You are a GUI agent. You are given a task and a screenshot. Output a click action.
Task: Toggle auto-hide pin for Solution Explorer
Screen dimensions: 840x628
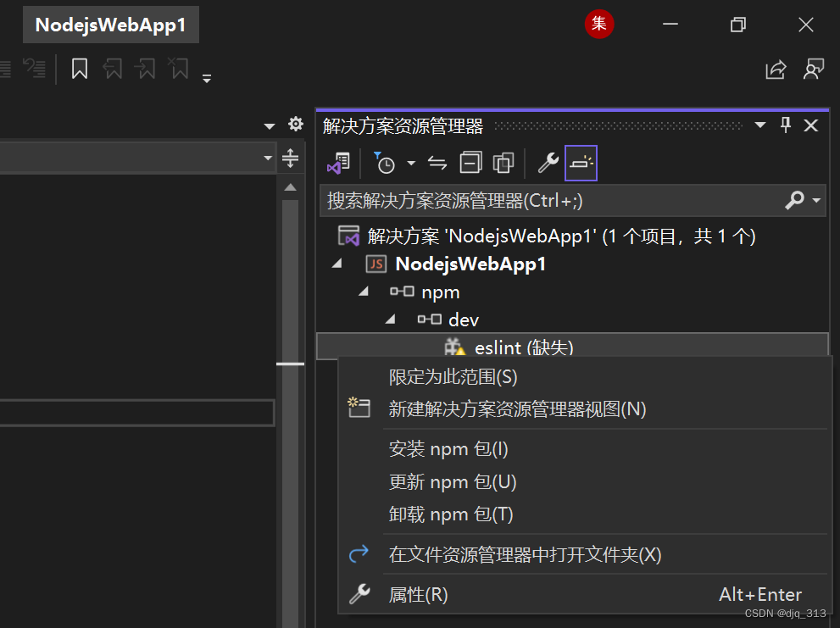(x=786, y=125)
